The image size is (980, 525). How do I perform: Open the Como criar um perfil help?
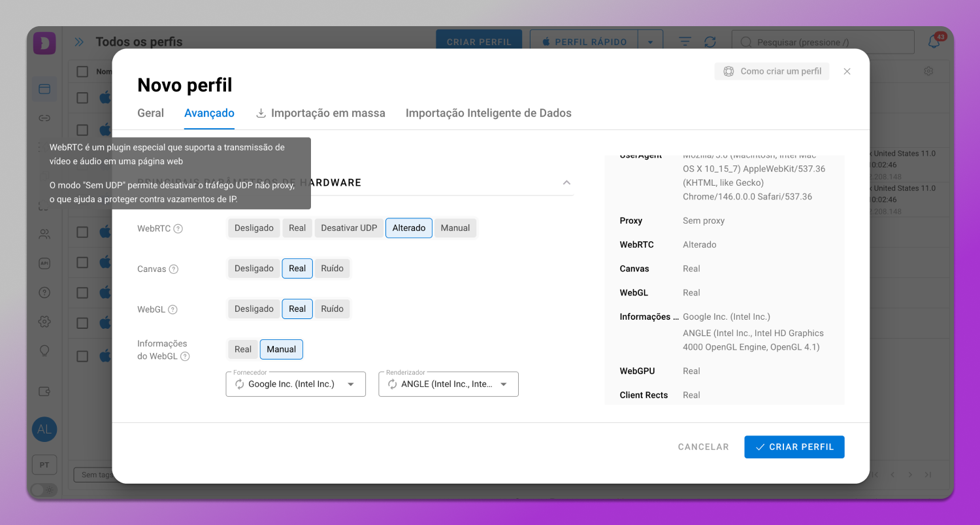point(772,71)
